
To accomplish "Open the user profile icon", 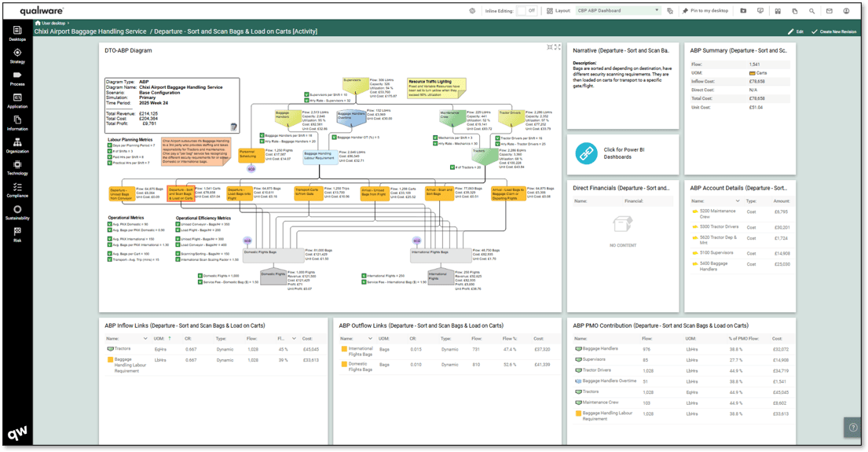I will [x=846, y=11].
